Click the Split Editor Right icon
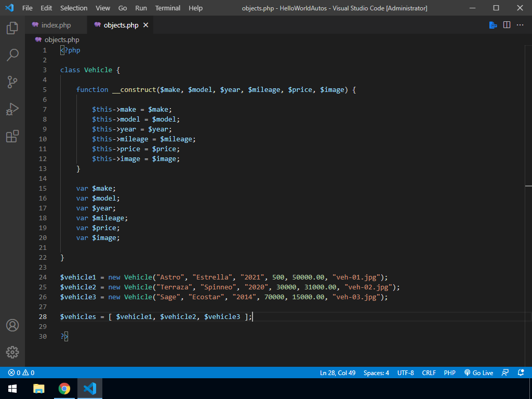Viewport: 532px width, 399px height. [x=507, y=25]
